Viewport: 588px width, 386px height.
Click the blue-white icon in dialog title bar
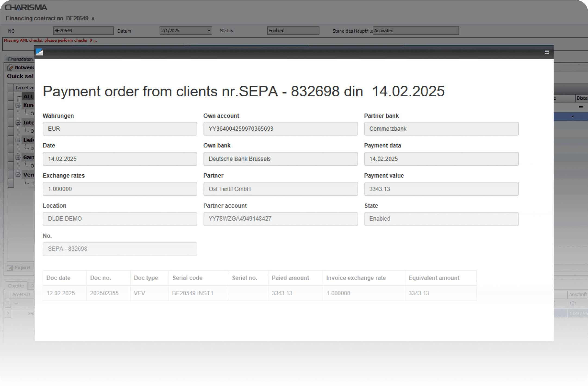tap(39, 52)
